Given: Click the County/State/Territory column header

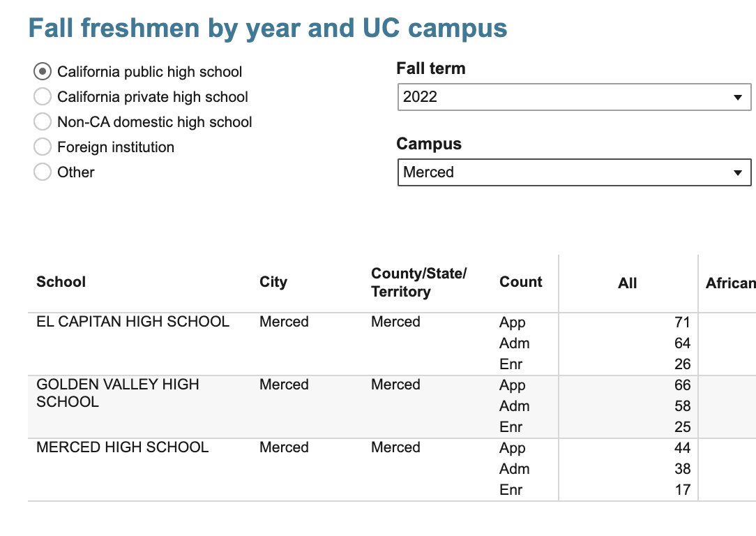Looking at the screenshot, I should pyautogui.click(x=418, y=283).
